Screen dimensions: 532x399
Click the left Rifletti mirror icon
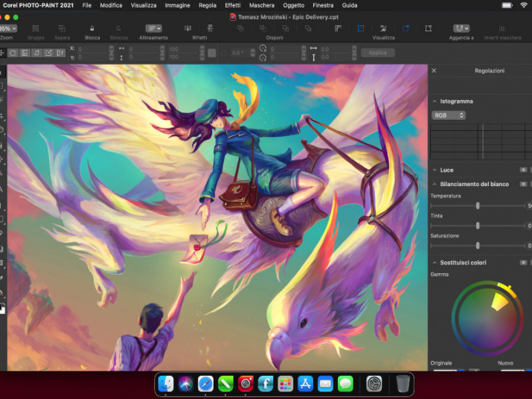188,28
